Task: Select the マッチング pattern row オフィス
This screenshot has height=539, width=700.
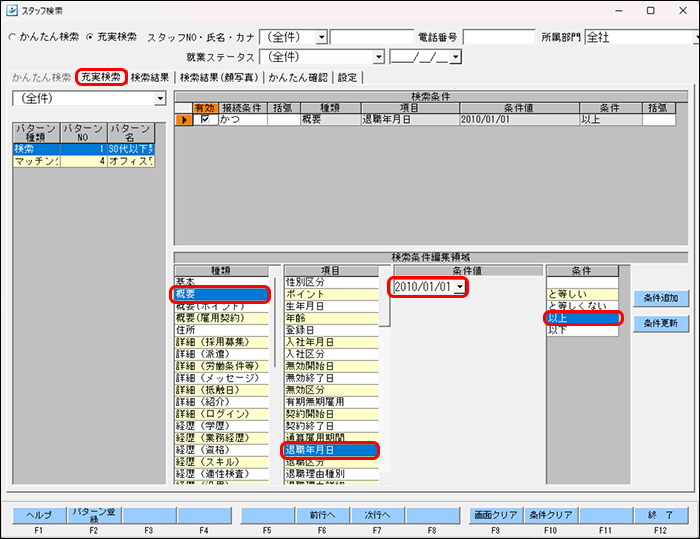Action: [x=83, y=161]
